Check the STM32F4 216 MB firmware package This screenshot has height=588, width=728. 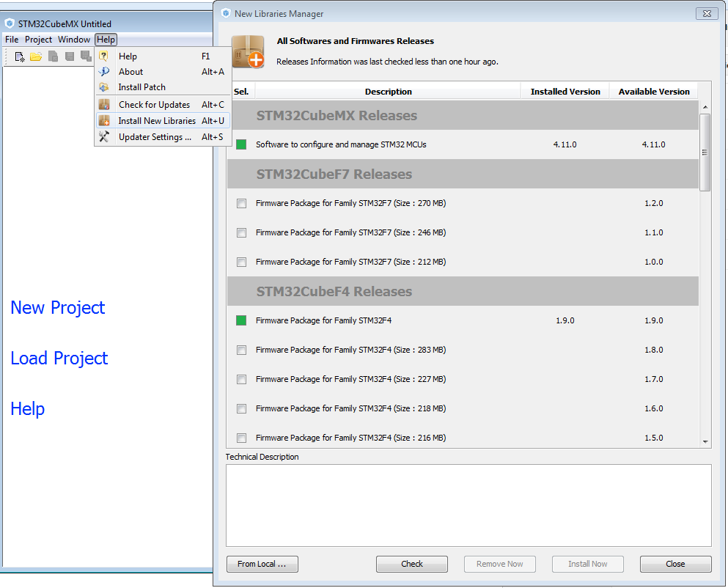[241, 438]
